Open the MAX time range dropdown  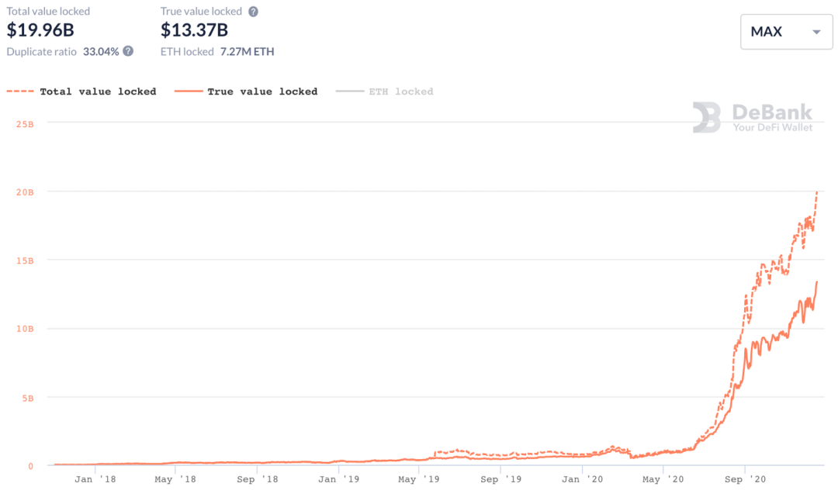point(785,32)
